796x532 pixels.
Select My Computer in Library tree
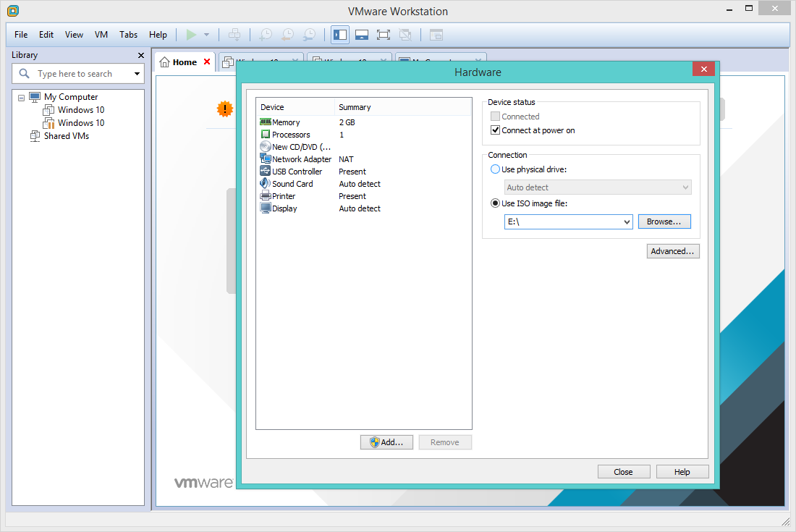71,96
